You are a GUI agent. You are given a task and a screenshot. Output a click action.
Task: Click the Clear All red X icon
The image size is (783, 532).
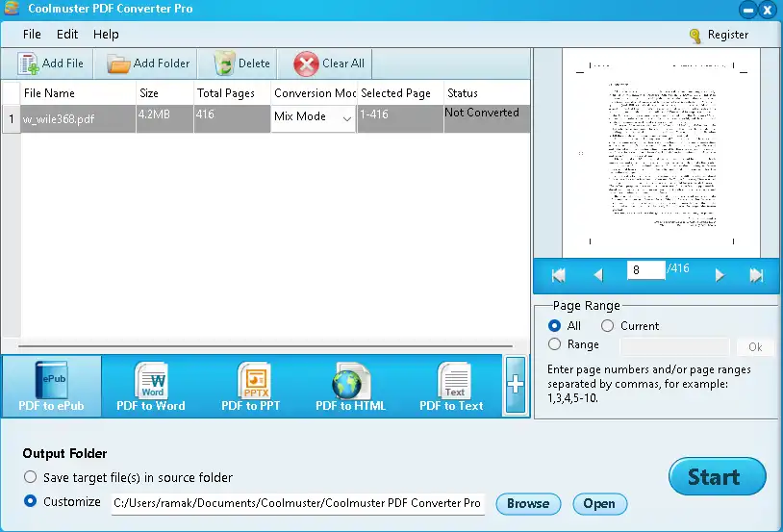(x=306, y=63)
